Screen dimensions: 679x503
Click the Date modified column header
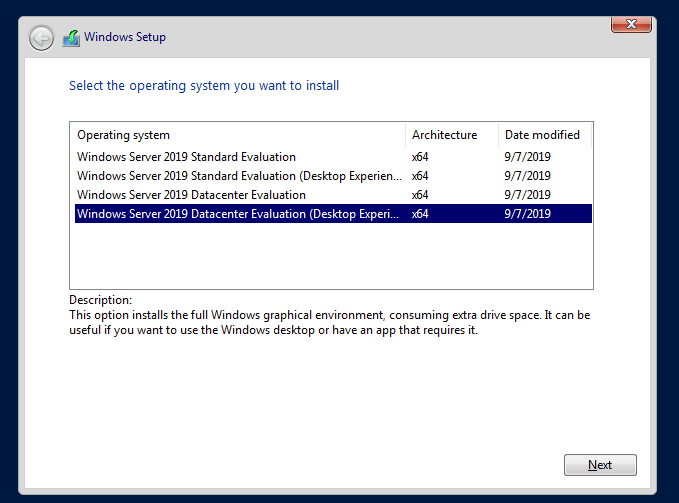pyautogui.click(x=545, y=135)
